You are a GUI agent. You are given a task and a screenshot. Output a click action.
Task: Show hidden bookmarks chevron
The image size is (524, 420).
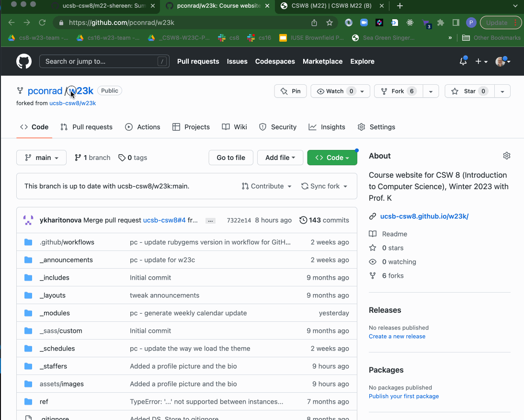[450, 38]
